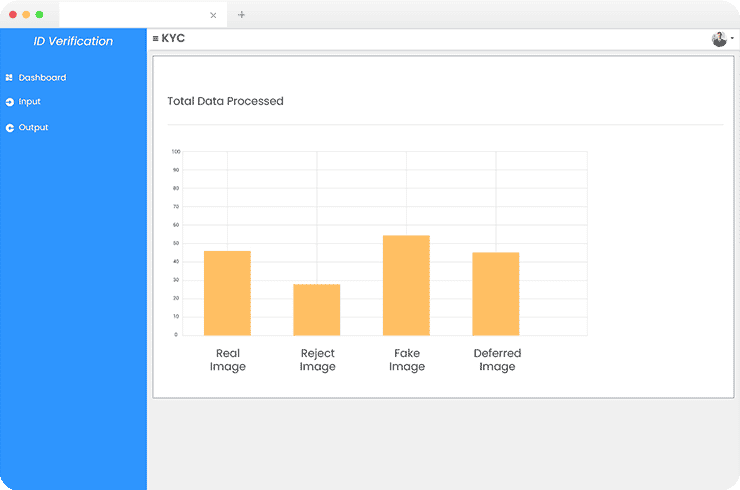The width and height of the screenshot is (740, 490).
Task: Click the KYC header title
Action: [x=173, y=39]
